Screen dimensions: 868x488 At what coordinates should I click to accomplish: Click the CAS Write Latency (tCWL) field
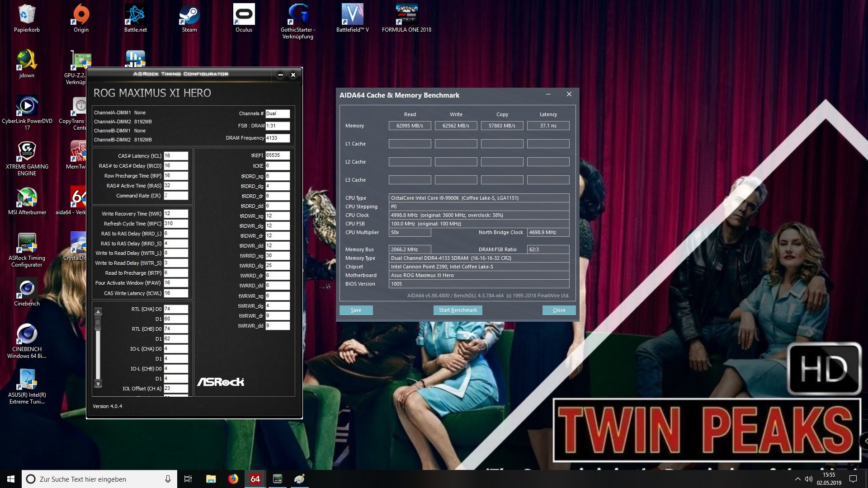pyautogui.click(x=175, y=293)
